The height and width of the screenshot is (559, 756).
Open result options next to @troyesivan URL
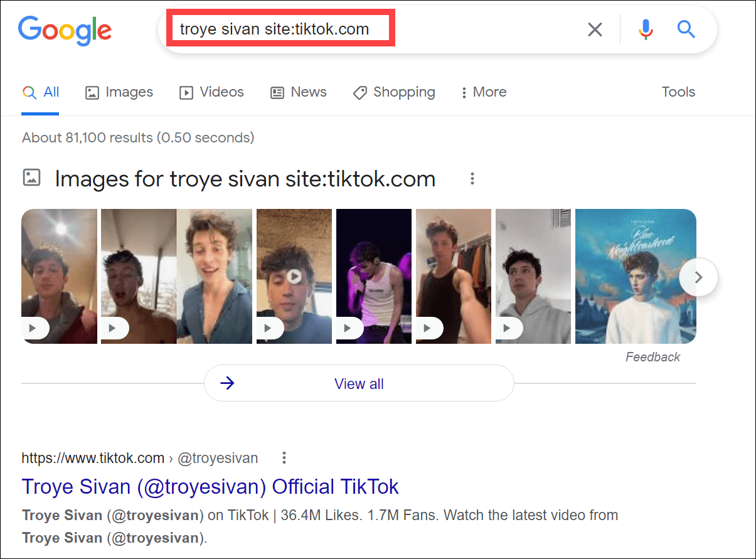click(284, 458)
